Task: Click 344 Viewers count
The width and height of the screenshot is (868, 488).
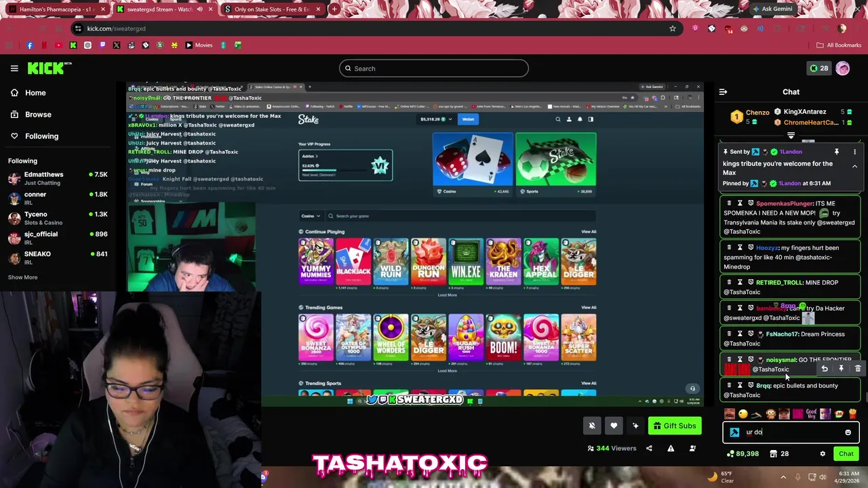Action: pos(613,448)
